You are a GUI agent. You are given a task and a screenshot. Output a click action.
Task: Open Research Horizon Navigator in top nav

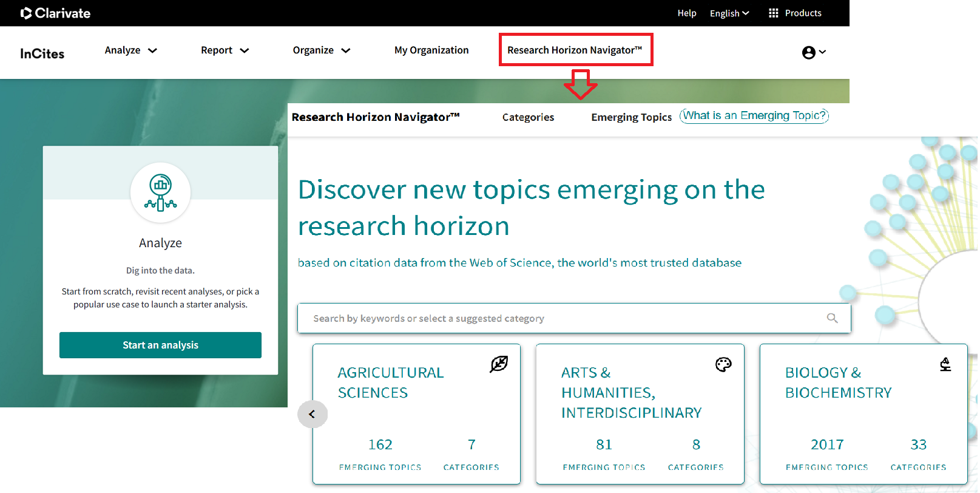point(575,50)
